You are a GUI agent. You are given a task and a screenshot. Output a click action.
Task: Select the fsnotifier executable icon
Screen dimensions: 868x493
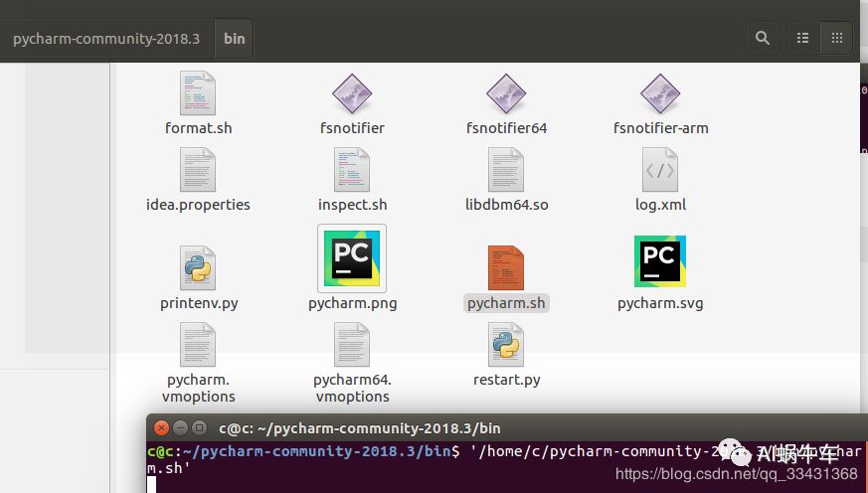(x=352, y=94)
